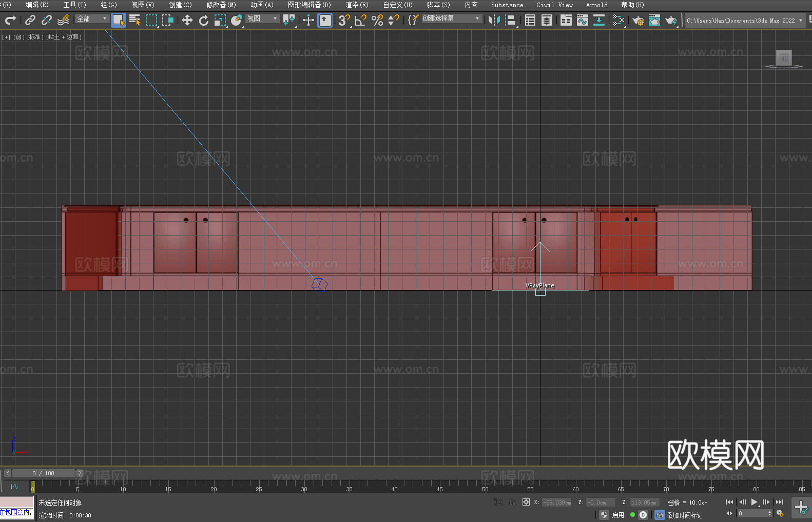
Task: Activate the Select and Move tool
Action: click(187, 20)
